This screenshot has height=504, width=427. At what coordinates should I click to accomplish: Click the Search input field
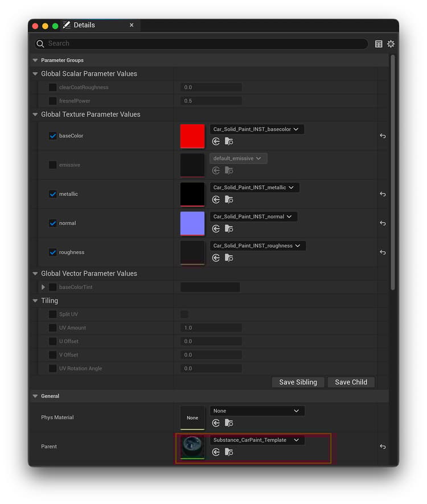pos(201,44)
